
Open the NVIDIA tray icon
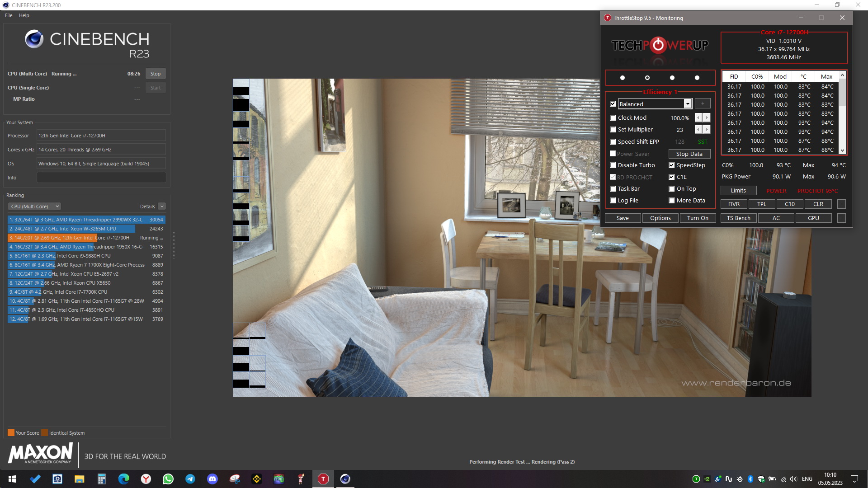click(x=707, y=479)
